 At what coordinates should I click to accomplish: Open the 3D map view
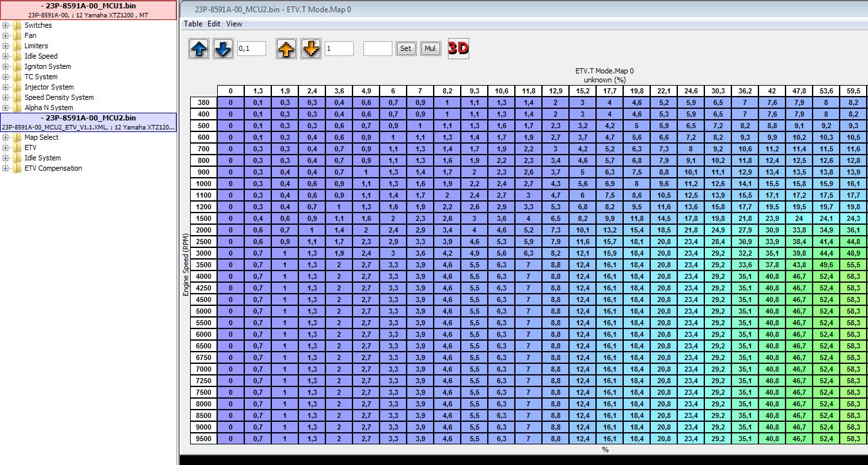point(458,48)
